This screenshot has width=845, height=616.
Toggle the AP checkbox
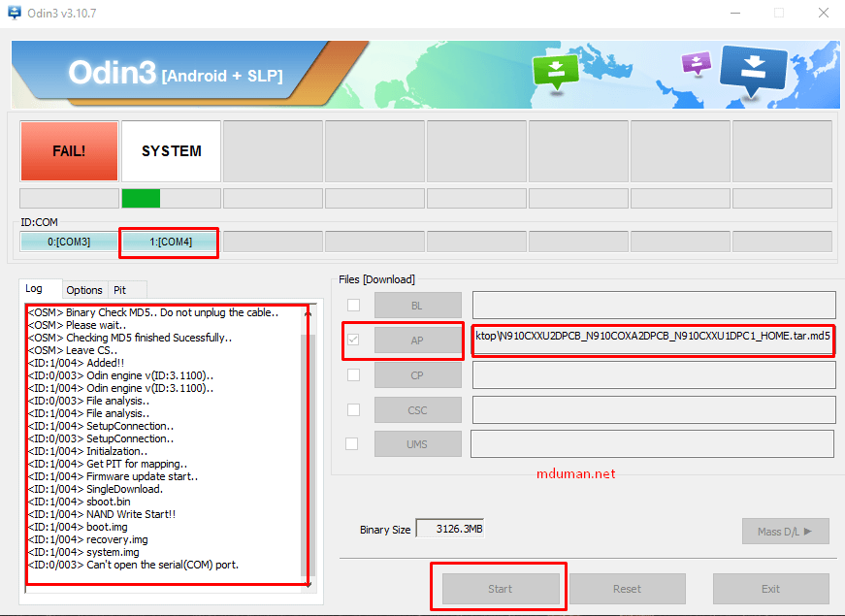point(353,340)
